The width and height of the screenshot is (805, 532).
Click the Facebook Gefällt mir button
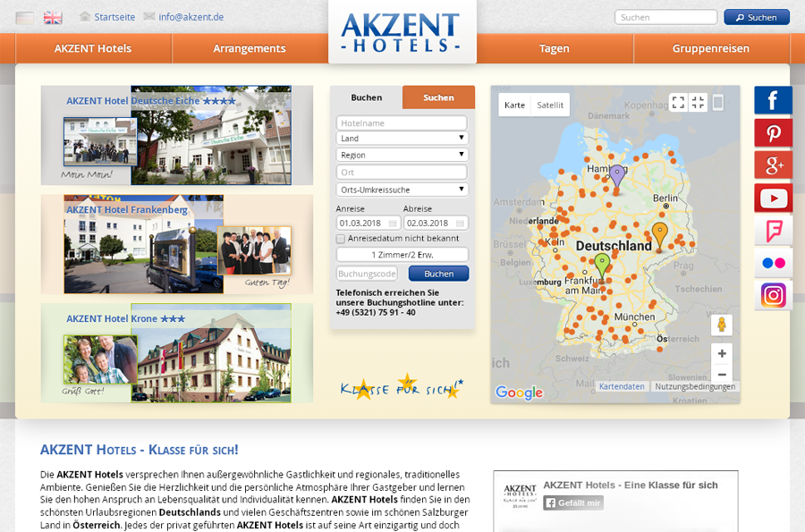(x=573, y=502)
